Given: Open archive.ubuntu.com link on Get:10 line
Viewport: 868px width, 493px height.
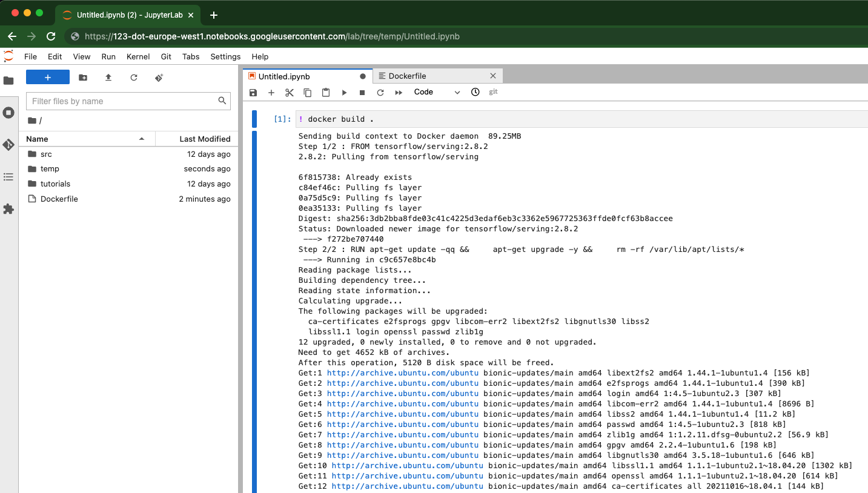Looking at the screenshot, I should (408, 466).
